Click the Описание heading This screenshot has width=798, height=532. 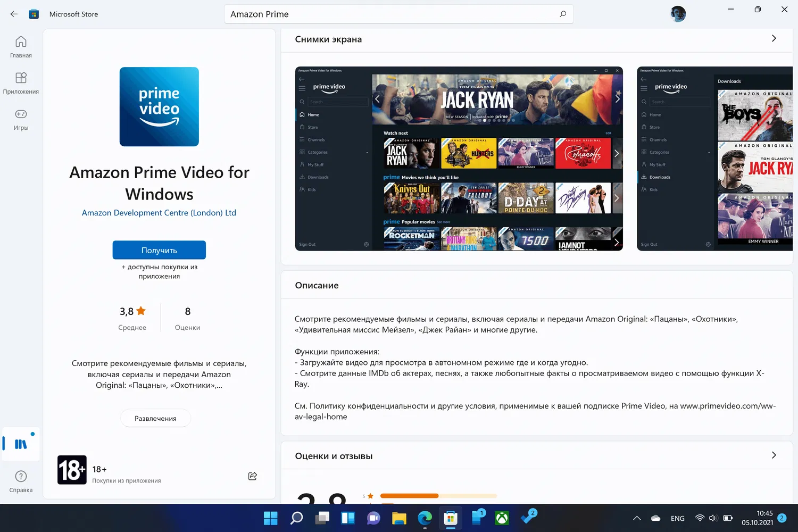click(317, 285)
